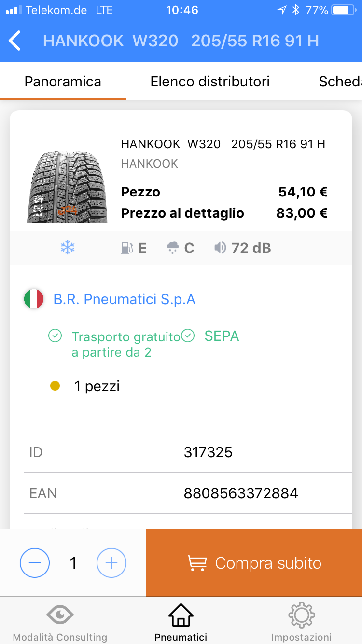Toggle Modalità Consulting eye icon
The width and height of the screenshot is (362, 644).
pyautogui.click(x=60, y=615)
